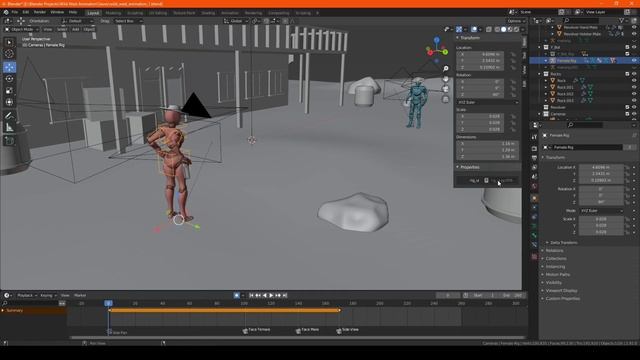This screenshot has height=360, width=640.
Task: Open the Tool properties tab icon
Action: [534, 137]
